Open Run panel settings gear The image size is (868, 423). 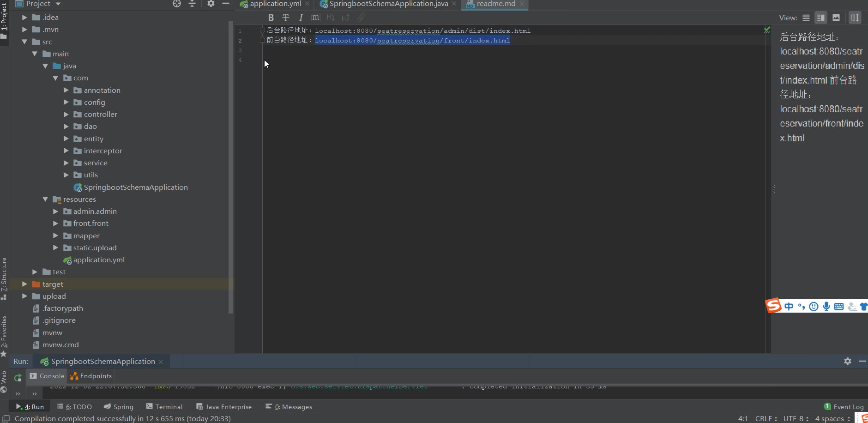pos(848,361)
